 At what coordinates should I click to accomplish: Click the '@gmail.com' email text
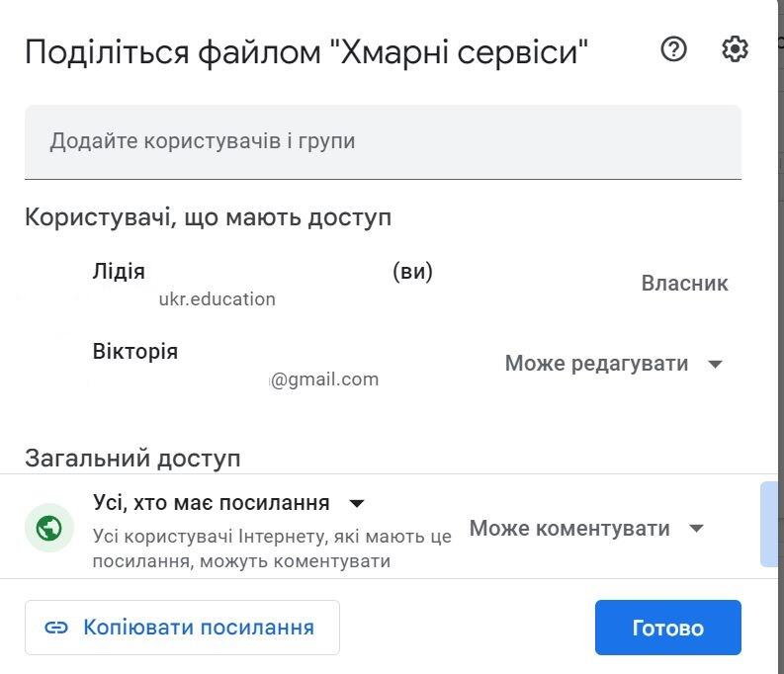point(324,379)
